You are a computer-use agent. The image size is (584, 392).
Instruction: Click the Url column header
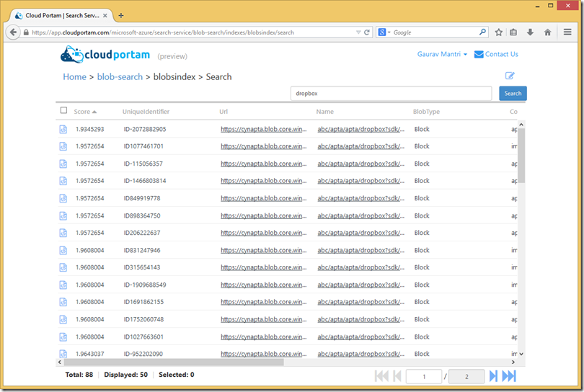pyautogui.click(x=224, y=112)
